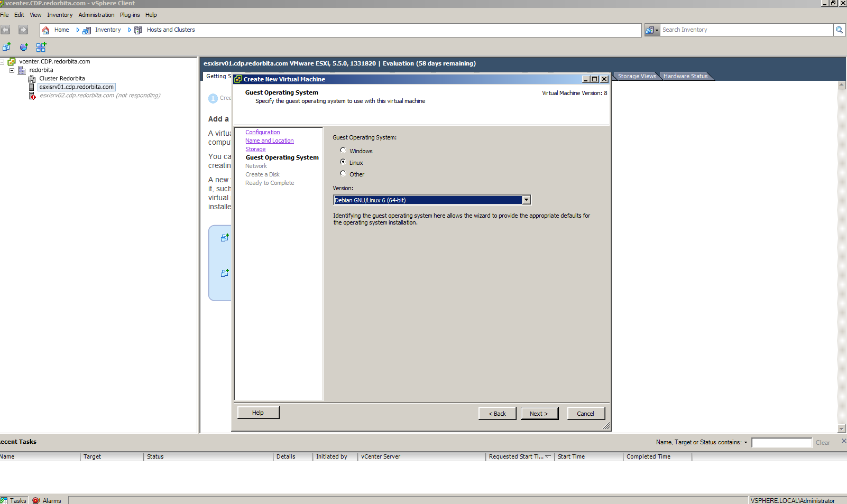Viewport: 847px width, 504px height.
Task: Open the guest OS Version dropdown
Action: tap(526, 200)
